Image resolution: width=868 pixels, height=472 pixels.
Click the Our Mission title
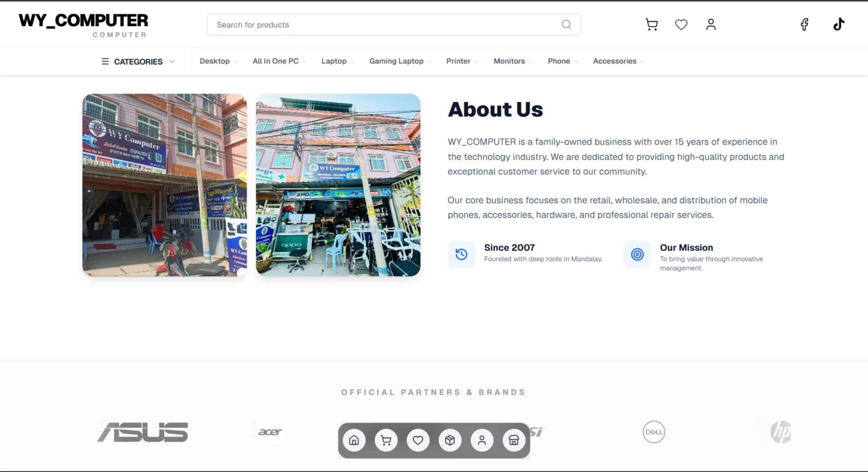(686, 247)
